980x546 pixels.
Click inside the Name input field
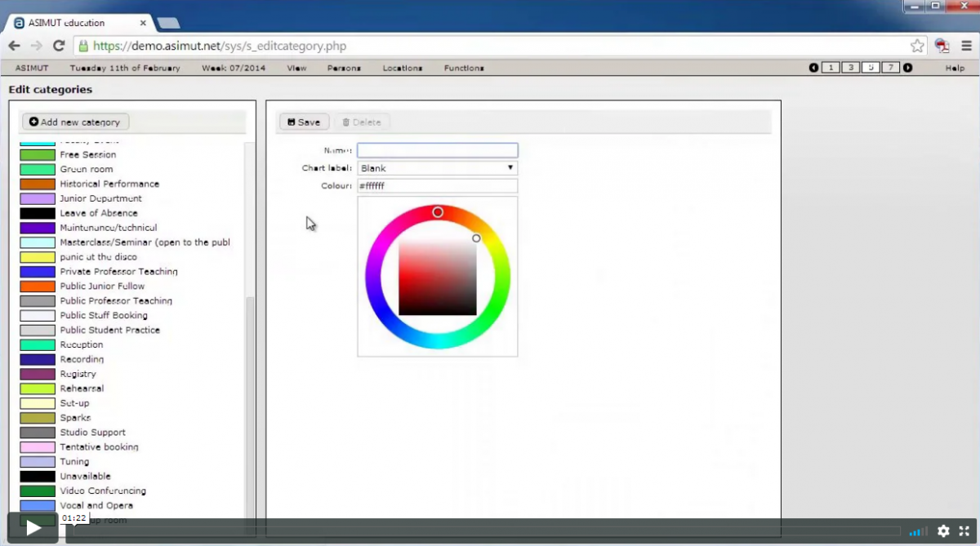(437, 150)
